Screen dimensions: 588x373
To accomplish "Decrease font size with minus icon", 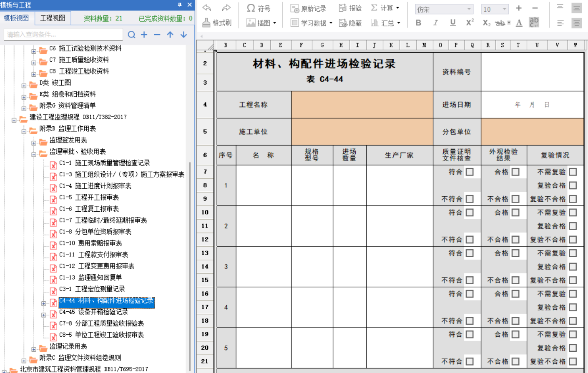I will (x=535, y=8).
